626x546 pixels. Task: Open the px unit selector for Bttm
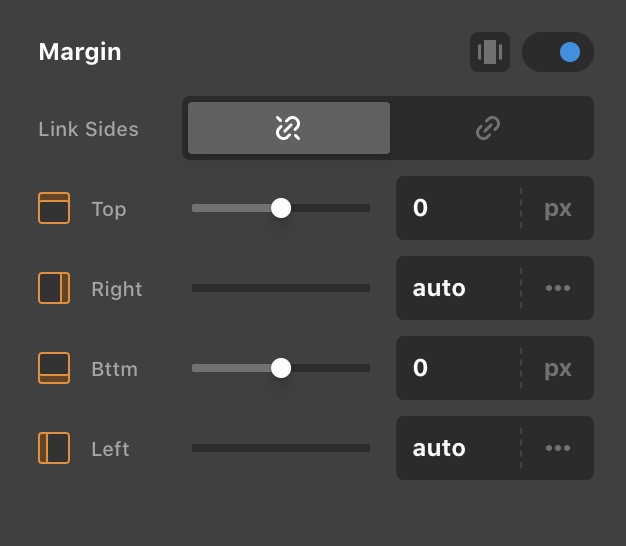tap(558, 368)
